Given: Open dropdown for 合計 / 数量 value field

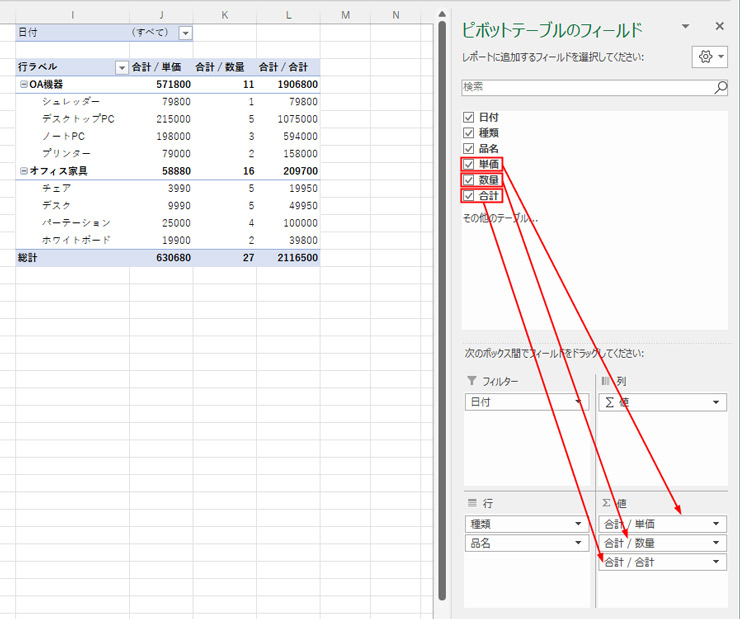Looking at the screenshot, I should [717, 543].
